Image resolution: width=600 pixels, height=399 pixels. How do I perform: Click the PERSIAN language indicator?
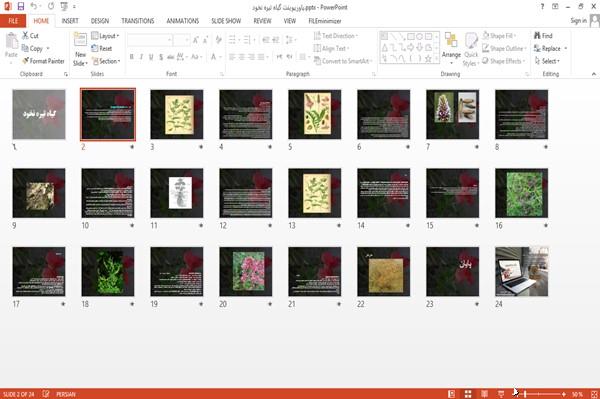[66, 394]
